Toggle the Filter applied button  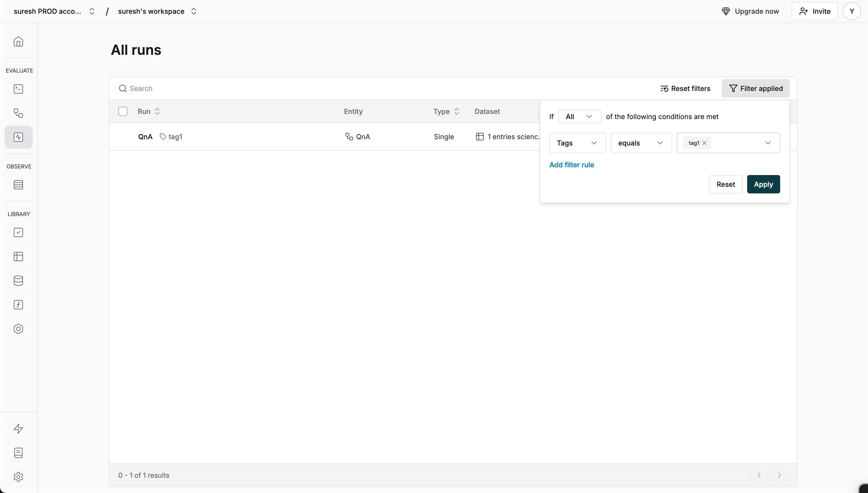click(x=755, y=88)
